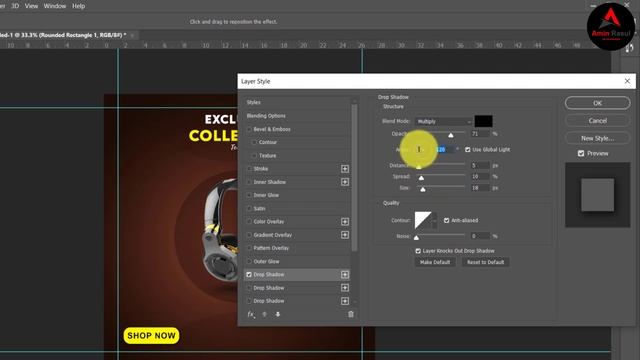Click the Opacity slider handle
The image size is (640, 360).
[x=451, y=135]
